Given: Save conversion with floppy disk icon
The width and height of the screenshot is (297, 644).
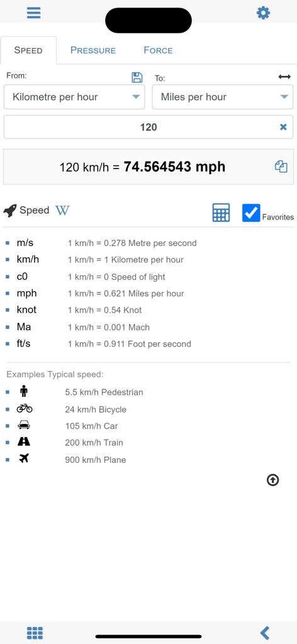Looking at the screenshot, I should pyautogui.click(x=137, y=77).
